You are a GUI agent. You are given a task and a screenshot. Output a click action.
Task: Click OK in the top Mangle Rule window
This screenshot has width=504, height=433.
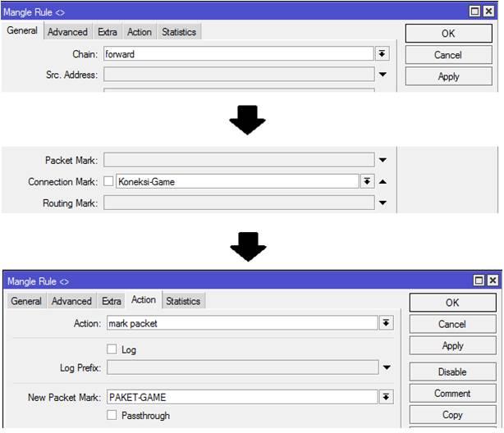pos(448,34)
